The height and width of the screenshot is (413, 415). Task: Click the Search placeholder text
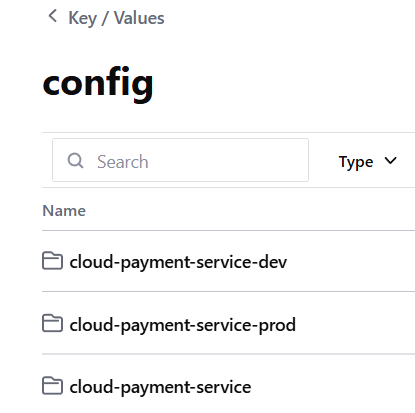(x=122, y=162)
